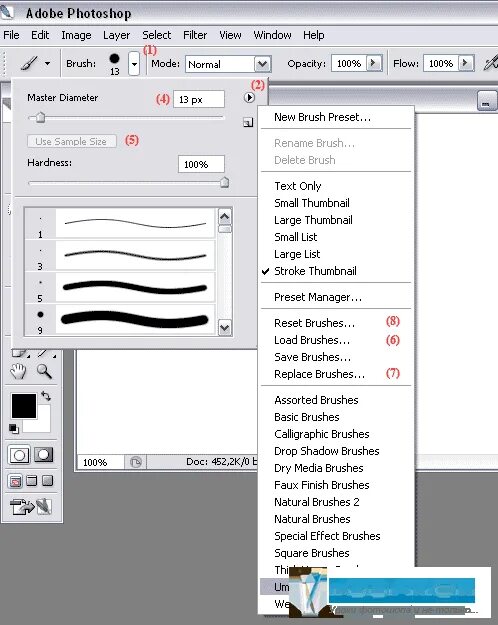This screenshot has width=498, height=625.
Task: Select the Hand tool
Action: click(18, 371)
